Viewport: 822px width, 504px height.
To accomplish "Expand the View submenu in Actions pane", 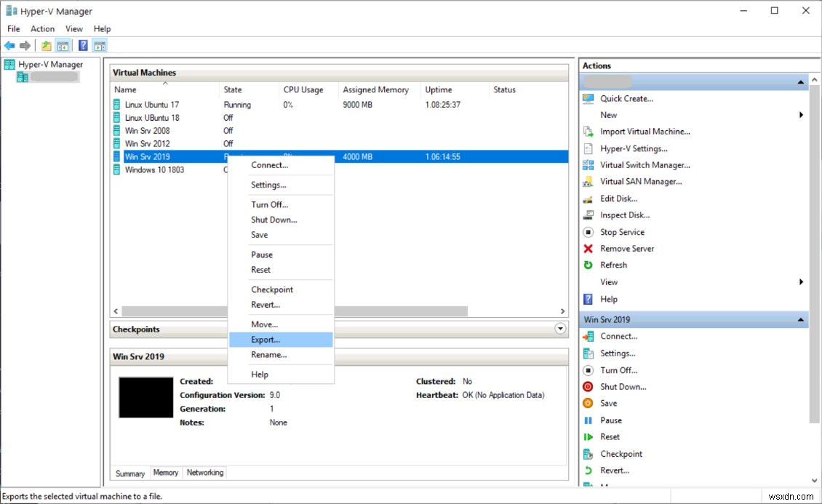I will tap(801, 281).
